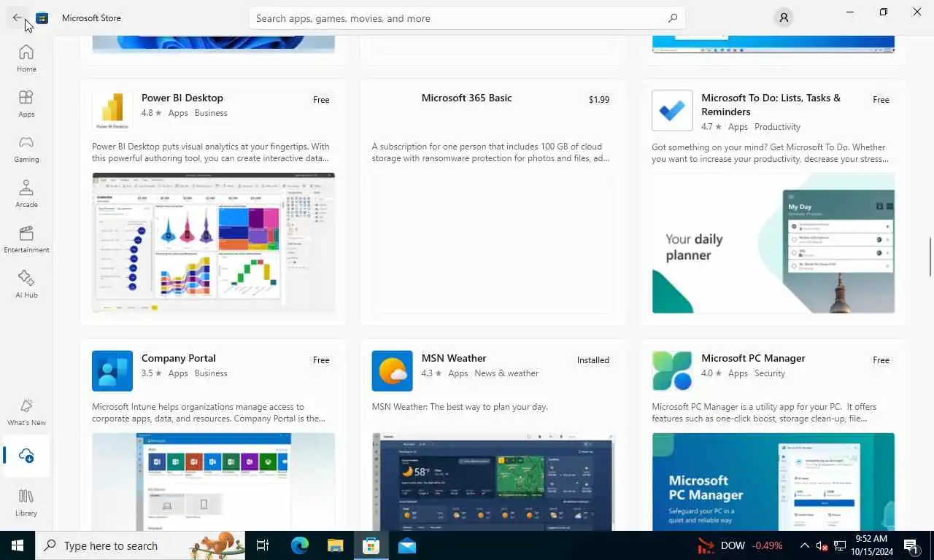Click the network tray icon

(840, 545)
